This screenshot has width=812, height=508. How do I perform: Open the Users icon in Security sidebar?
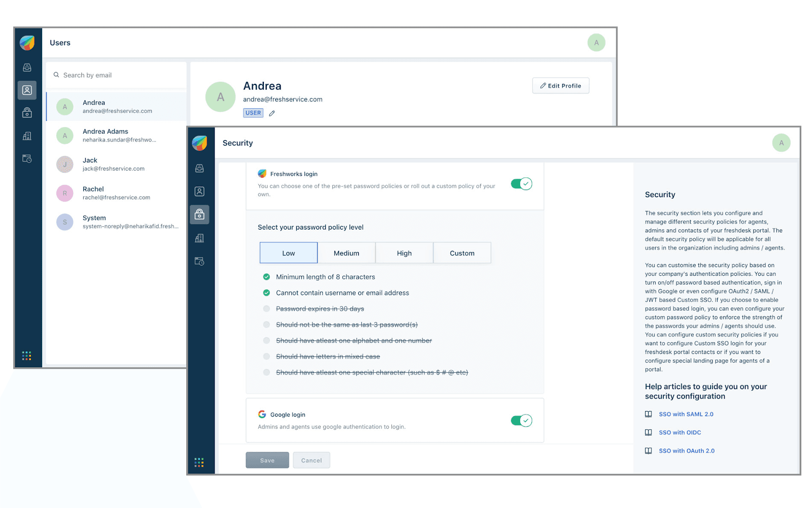(x=199, y=192)
